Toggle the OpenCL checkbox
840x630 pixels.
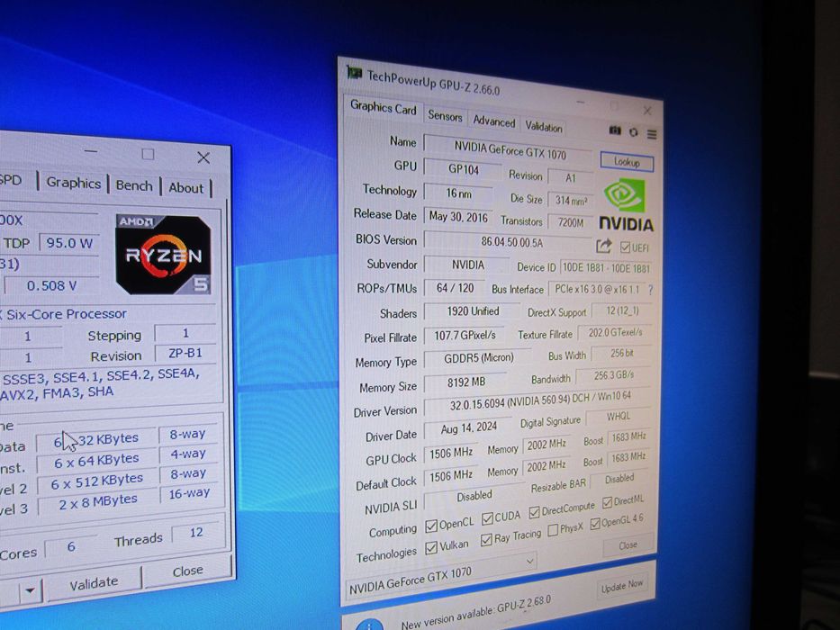click(x=430, y=526)
